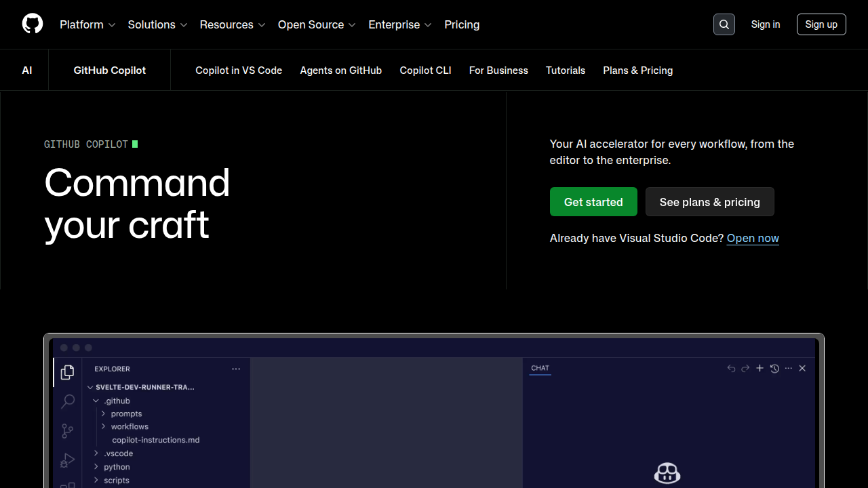Click Sign in link
868x488 pixels.
point(766,24)
